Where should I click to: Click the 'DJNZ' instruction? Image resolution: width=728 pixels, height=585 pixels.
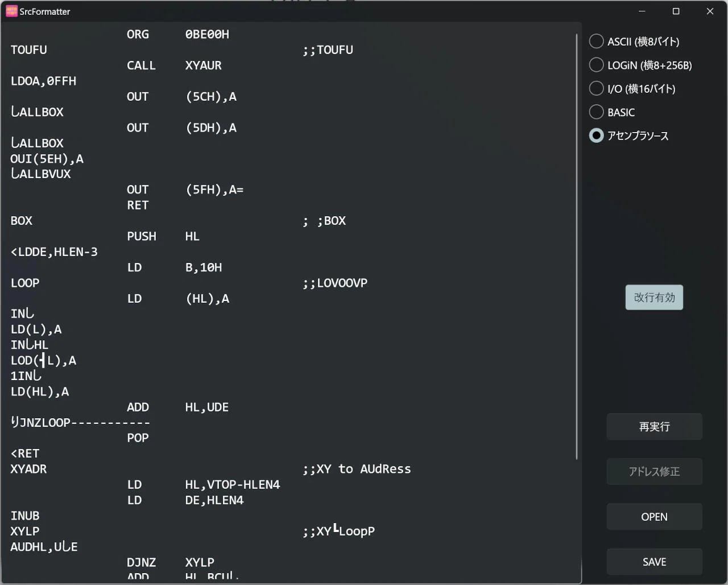click(x=141, y=562)
